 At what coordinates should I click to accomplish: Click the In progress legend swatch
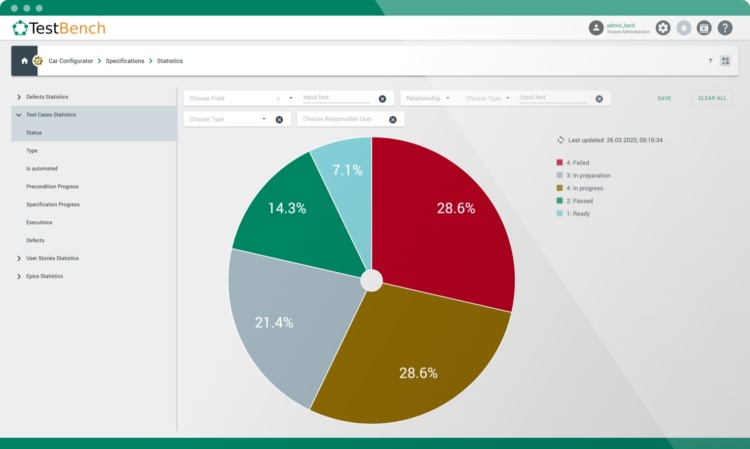(560, 188)
